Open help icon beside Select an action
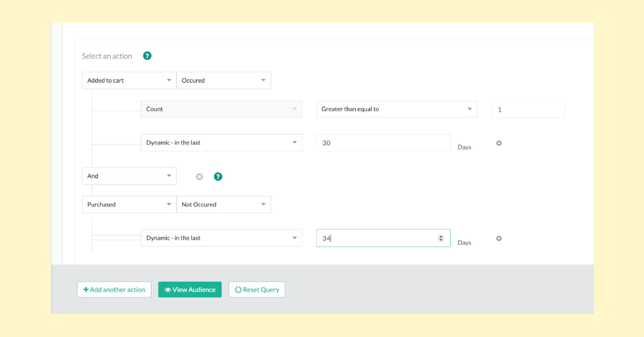 pyautogui.click(x=147, y=56)
